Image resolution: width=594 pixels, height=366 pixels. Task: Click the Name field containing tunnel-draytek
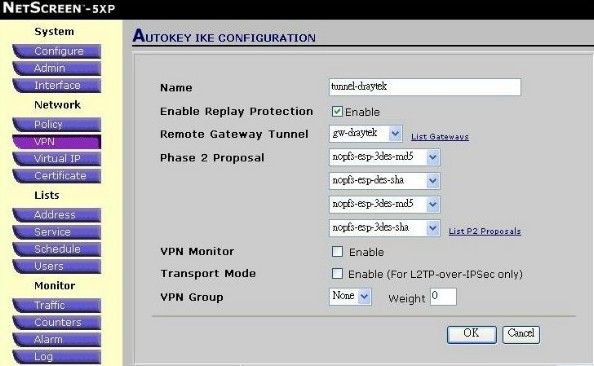[x=425, y=87]
